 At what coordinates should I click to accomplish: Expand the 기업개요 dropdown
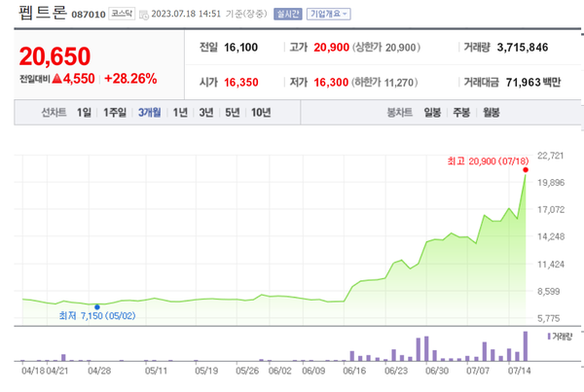(329, 15)
